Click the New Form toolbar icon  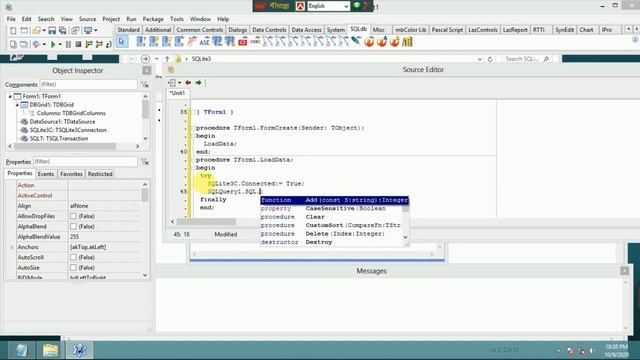click(x=24, y=31)
